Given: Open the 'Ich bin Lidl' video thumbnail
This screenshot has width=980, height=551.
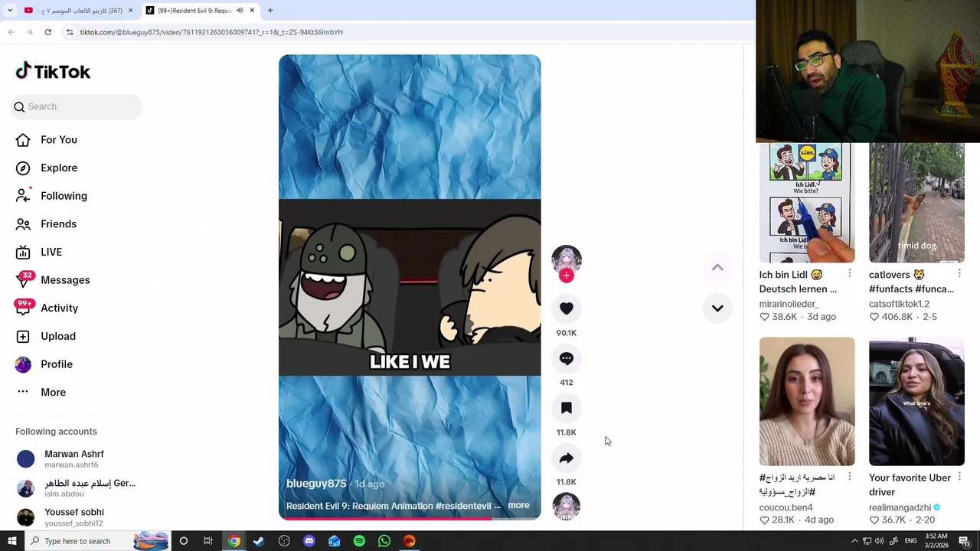Looking at the screenshot, I should (x=807, y=203).
